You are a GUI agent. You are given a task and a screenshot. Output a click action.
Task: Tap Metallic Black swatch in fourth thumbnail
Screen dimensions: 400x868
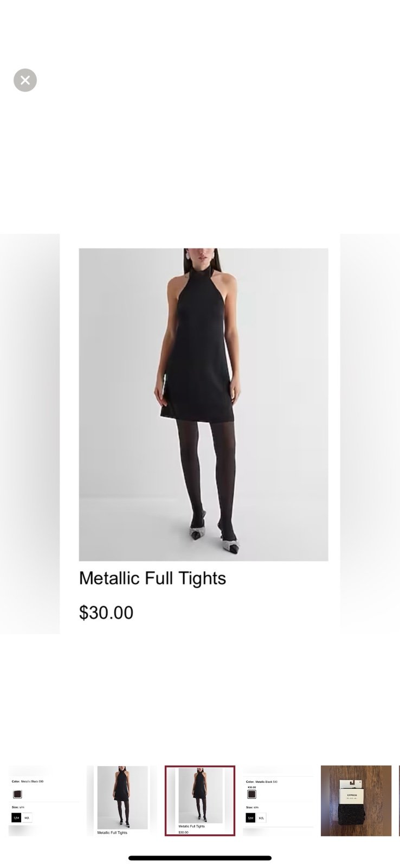(x=251, y=794)
